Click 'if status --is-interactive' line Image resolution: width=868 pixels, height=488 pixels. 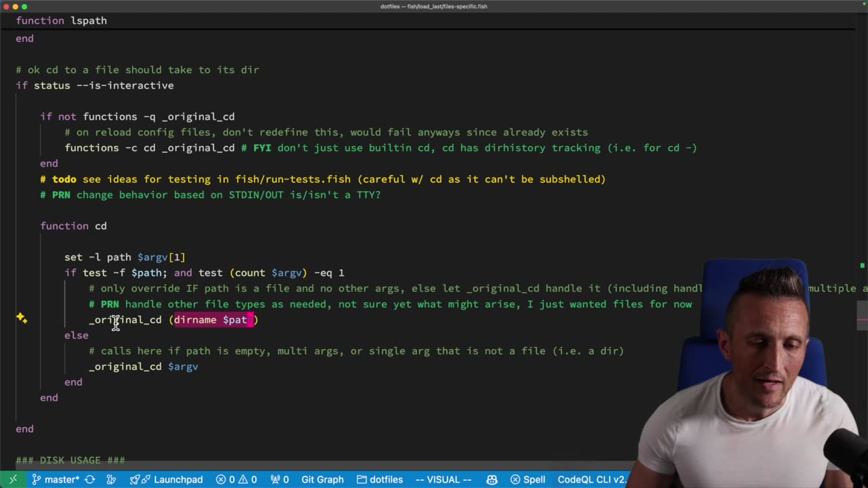tap(95, 85)
